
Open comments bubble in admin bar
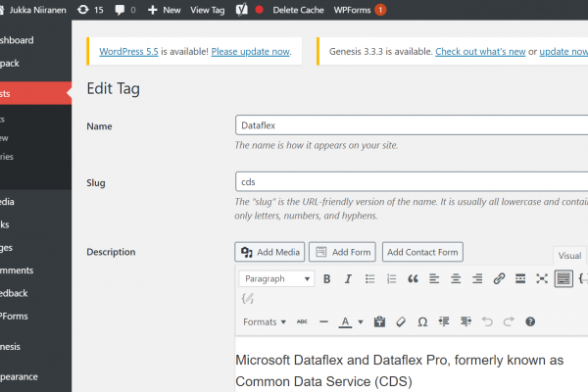(125, 10)
